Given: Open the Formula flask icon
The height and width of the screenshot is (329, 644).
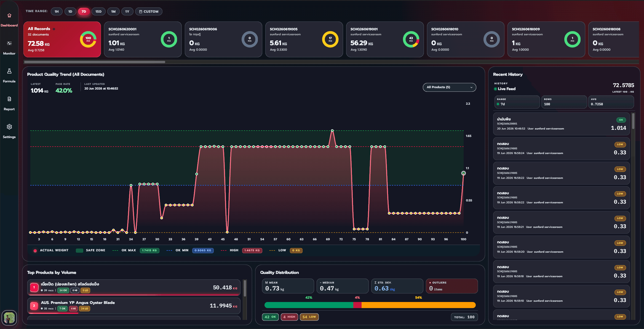Looking at the screenshot, I should [9, 71].
